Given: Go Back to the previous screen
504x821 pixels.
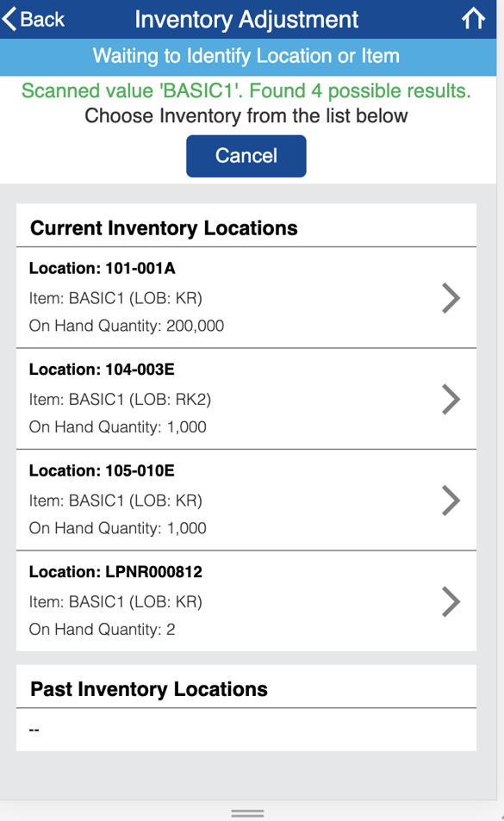Looking at the screenshot, I should tap(33, 18).
